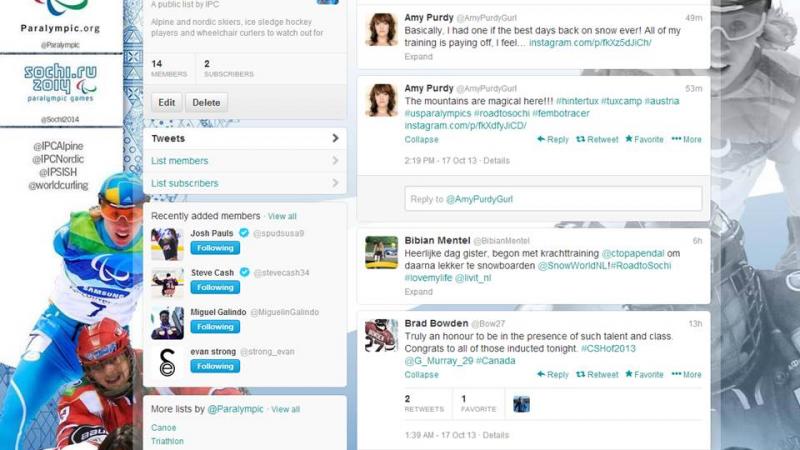Open the Canoe list
This screenshot has height=450, width=800.
(x=163, y=428)
